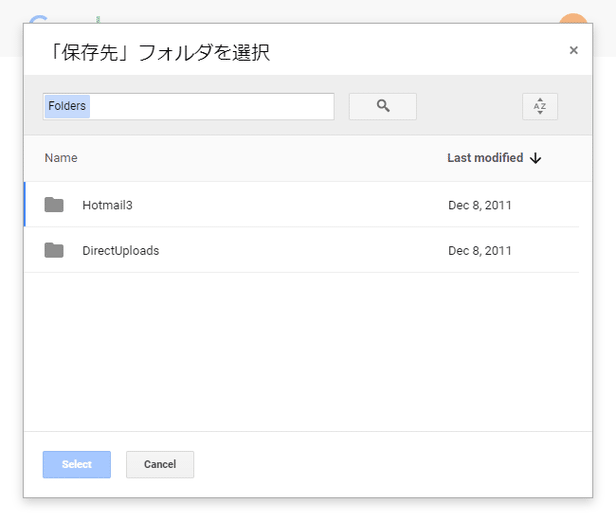Sort by the Name column header
This screenshot has height=521, width=616.
tap(61, 158)
